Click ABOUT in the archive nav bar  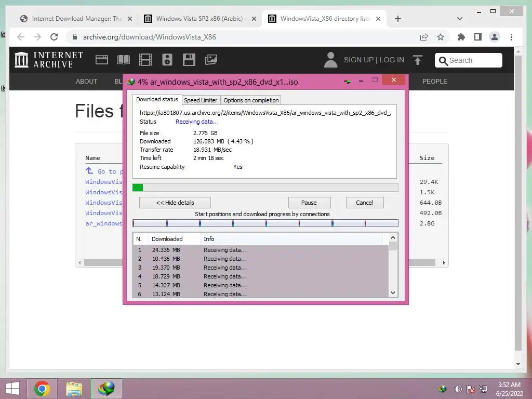pyautogui.click(x=87, y=82)
